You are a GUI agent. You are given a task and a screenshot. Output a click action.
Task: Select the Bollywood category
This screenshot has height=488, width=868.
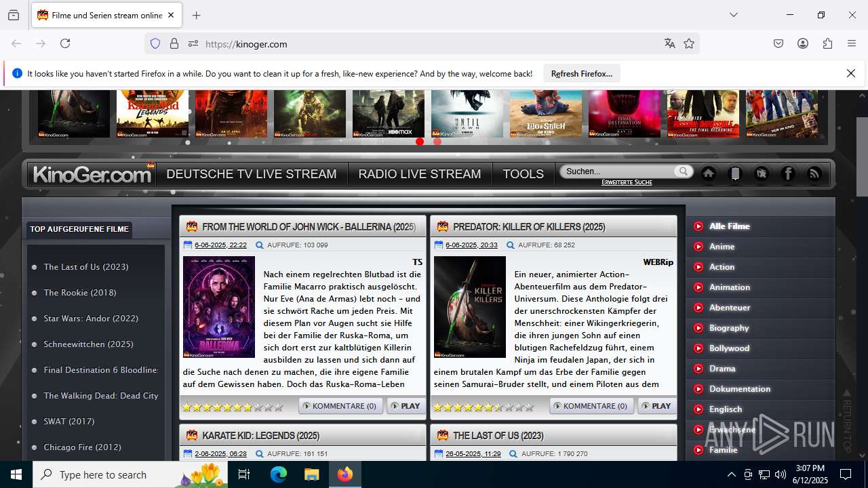[x=729, y=348]
